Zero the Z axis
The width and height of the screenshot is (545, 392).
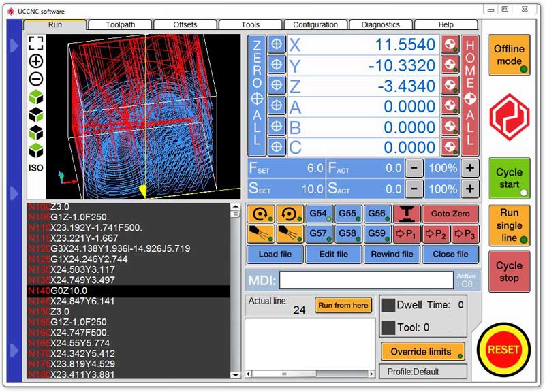point(277,85)
